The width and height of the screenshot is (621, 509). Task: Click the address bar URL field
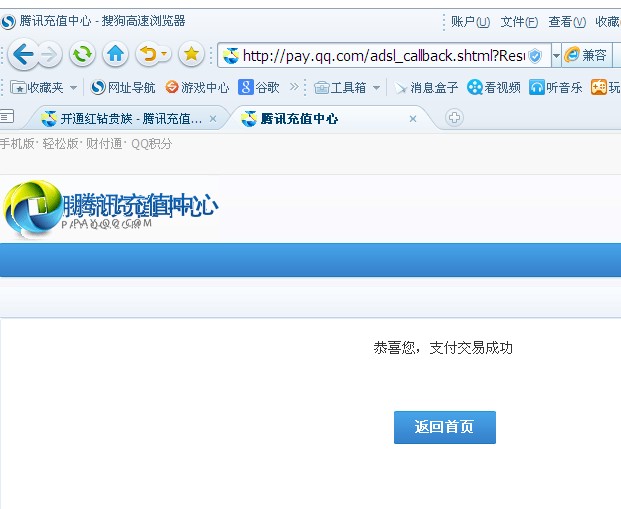383,55
